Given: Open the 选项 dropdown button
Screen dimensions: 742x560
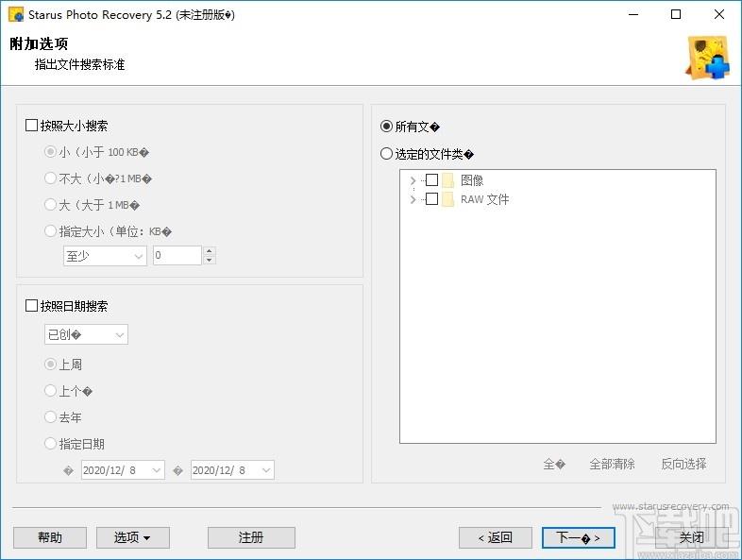Looking at the screenshot, I should point(133,537).
